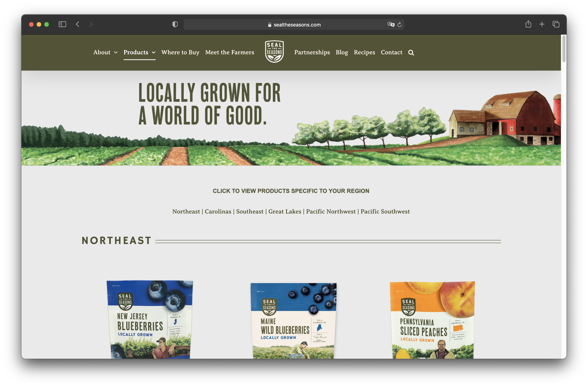This screenshot has height=387, width=588.
Task: Click the site search magnifier icon
Action: (411, 53)
